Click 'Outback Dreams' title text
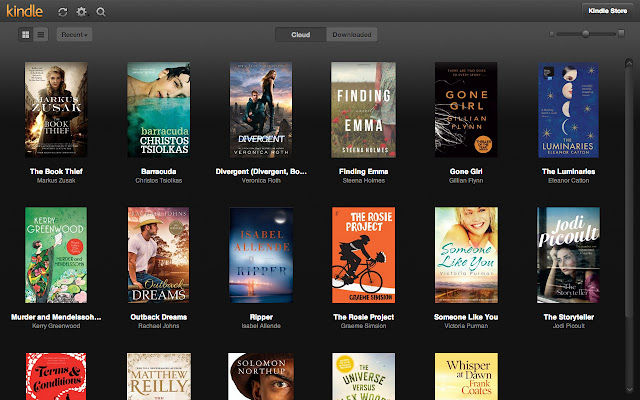This screenshot has height=400, width=640. tap(159, 317)
